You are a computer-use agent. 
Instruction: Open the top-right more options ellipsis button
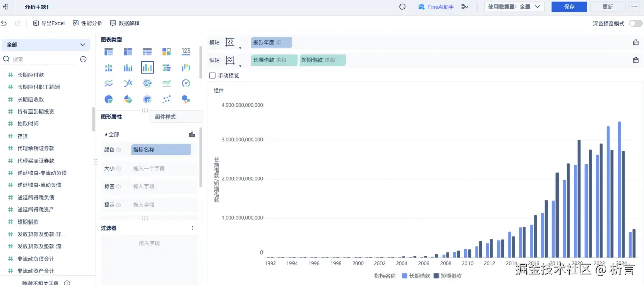pyautogui.click(x=634, y=7)
